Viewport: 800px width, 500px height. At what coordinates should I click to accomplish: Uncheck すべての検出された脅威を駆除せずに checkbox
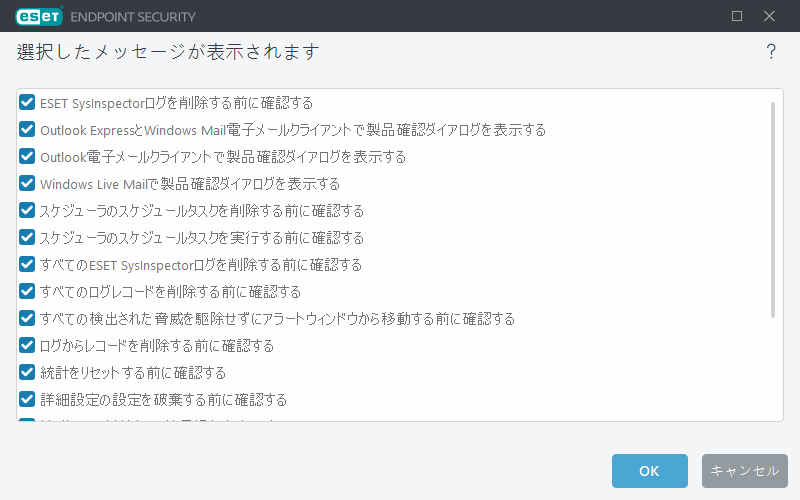click(x=27, y=318)
